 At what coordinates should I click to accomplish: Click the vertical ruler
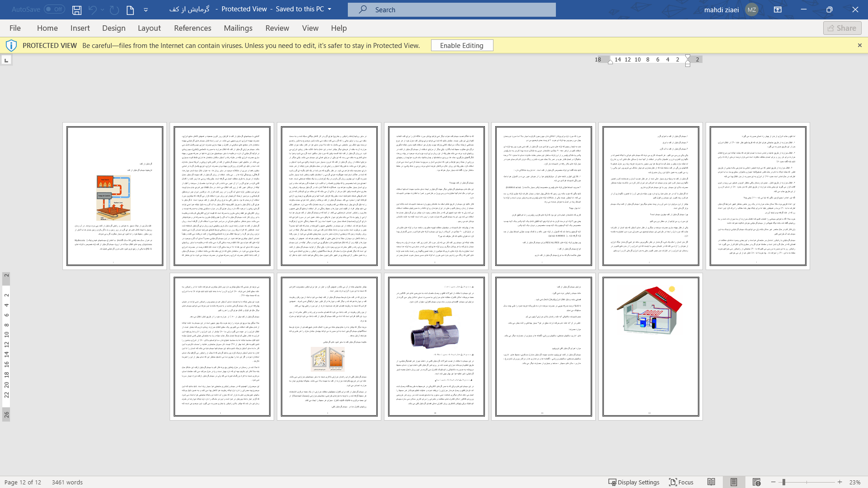coord(6,346)
